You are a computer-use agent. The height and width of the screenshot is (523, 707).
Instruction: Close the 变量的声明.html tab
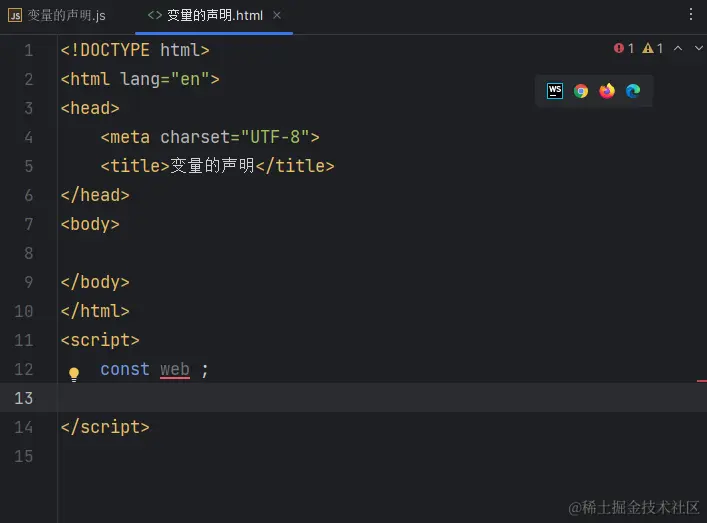[x=277, y=16]
